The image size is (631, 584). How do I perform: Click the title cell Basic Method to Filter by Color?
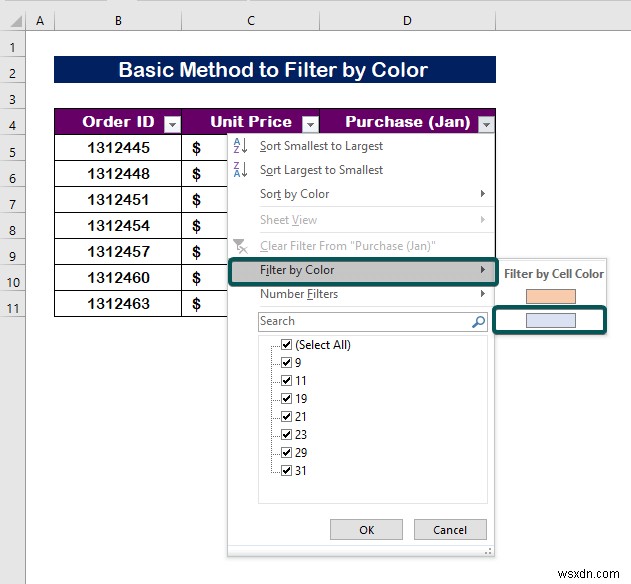point(275,70)
